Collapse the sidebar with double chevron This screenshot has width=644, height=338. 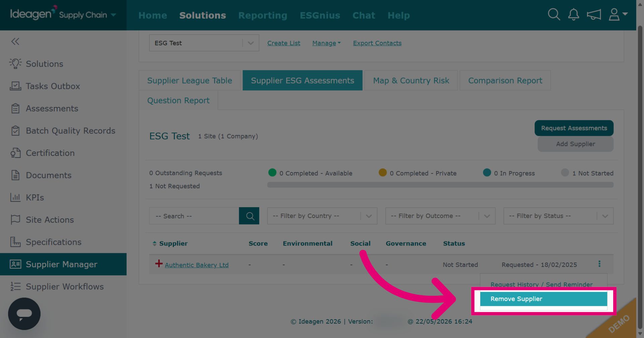15,41
